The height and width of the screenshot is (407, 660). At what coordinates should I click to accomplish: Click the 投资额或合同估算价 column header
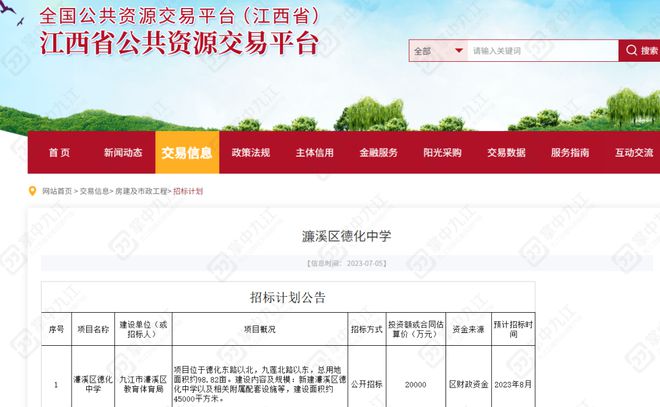416,329
